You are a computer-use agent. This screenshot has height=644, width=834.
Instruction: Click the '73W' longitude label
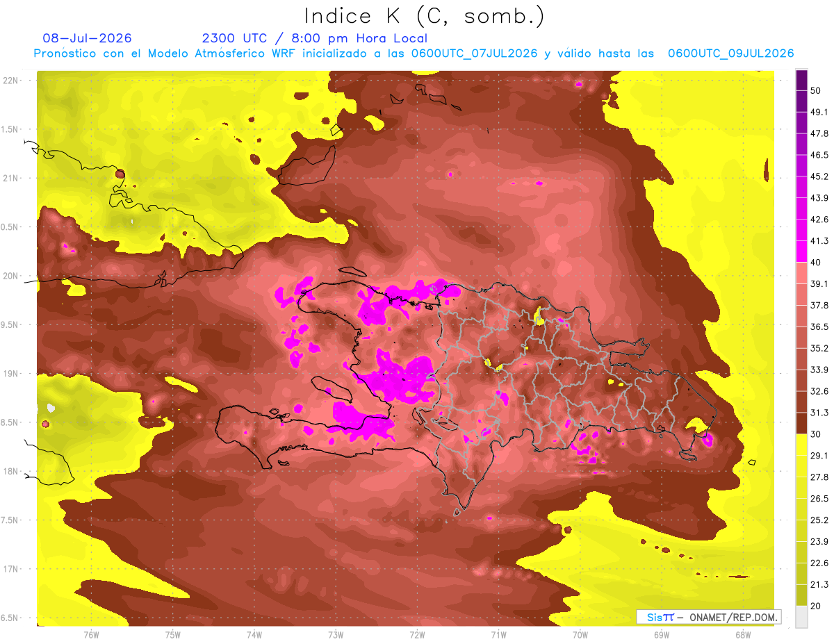[336, 635]
